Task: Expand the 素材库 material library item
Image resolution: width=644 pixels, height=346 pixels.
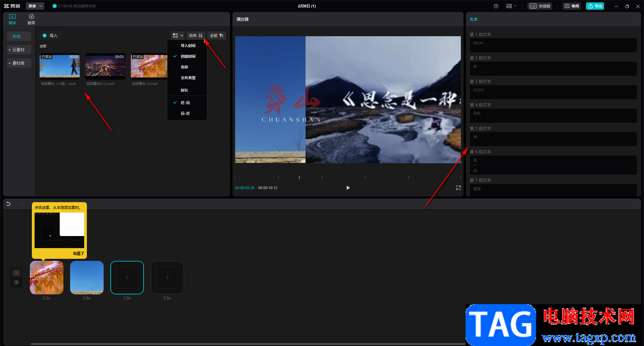Action: [19, 63]
